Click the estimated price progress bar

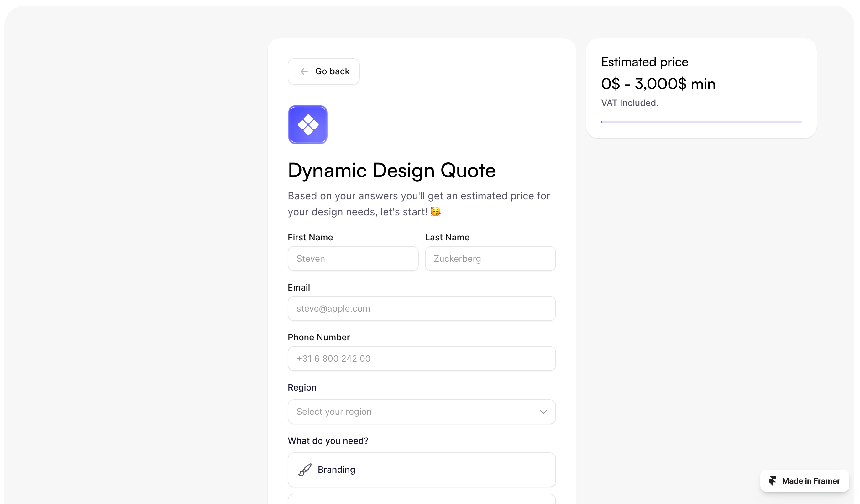coord(701,122)
